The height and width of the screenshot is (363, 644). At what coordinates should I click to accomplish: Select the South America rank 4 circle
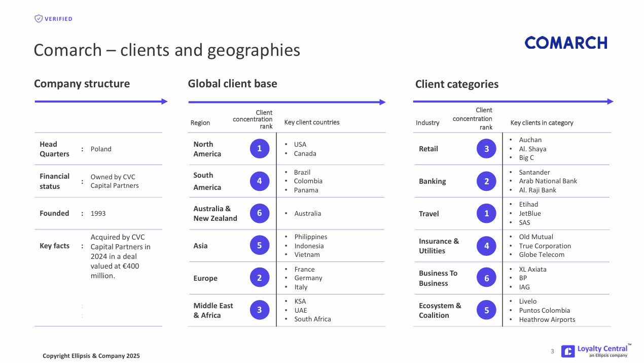260,181
